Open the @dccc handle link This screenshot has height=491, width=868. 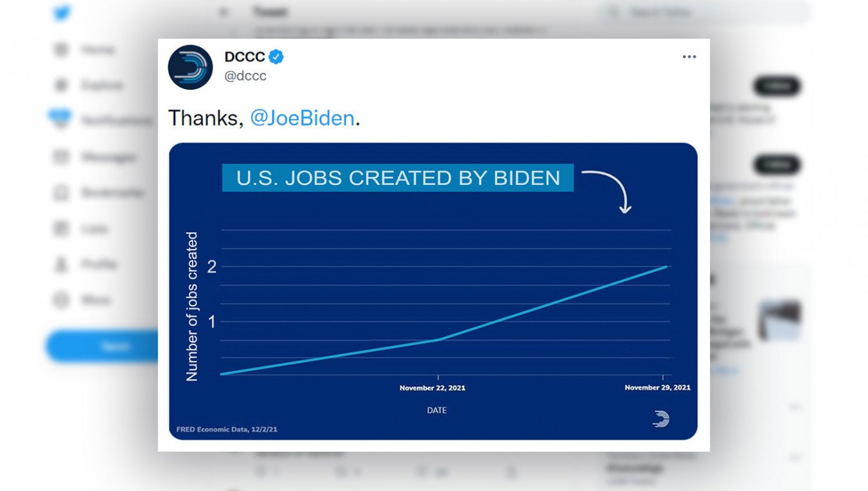[x=245, y=76]
